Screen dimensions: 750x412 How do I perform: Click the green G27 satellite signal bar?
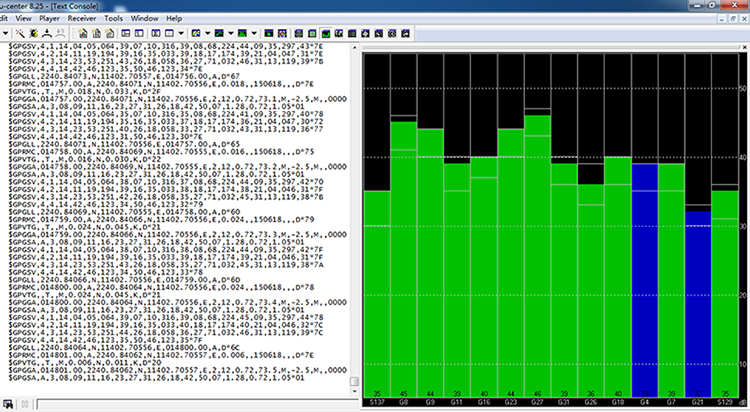click(537, 250)
